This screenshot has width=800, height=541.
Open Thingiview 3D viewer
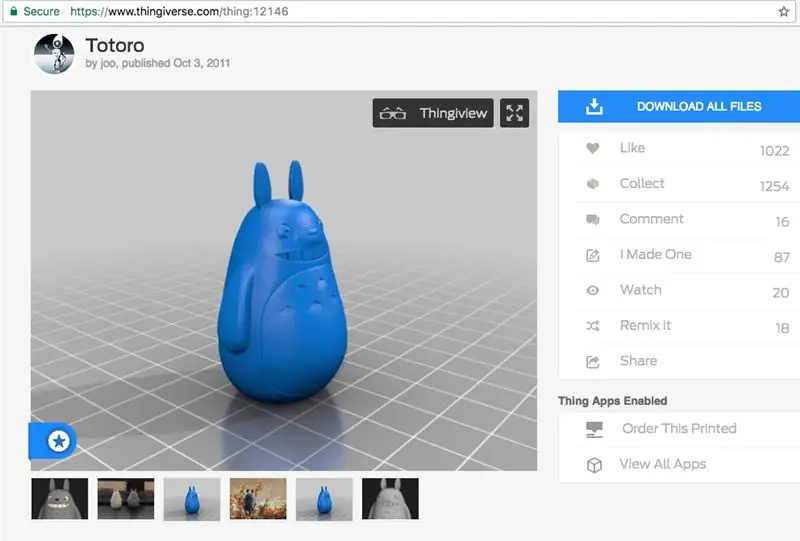(x=433, y=113)
